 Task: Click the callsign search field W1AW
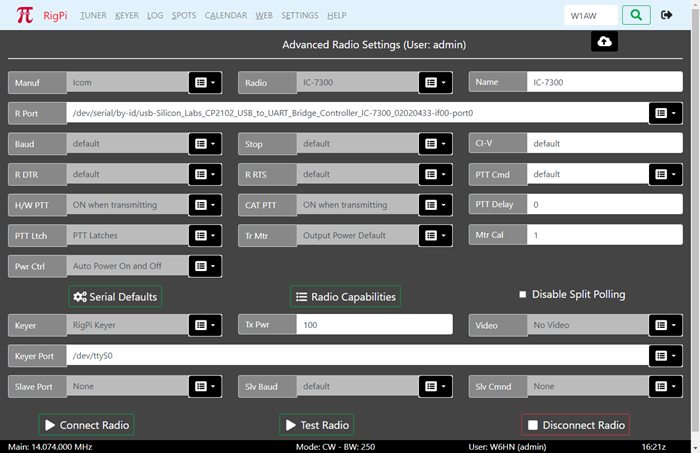pyautogui.click(x=588, y=16)
